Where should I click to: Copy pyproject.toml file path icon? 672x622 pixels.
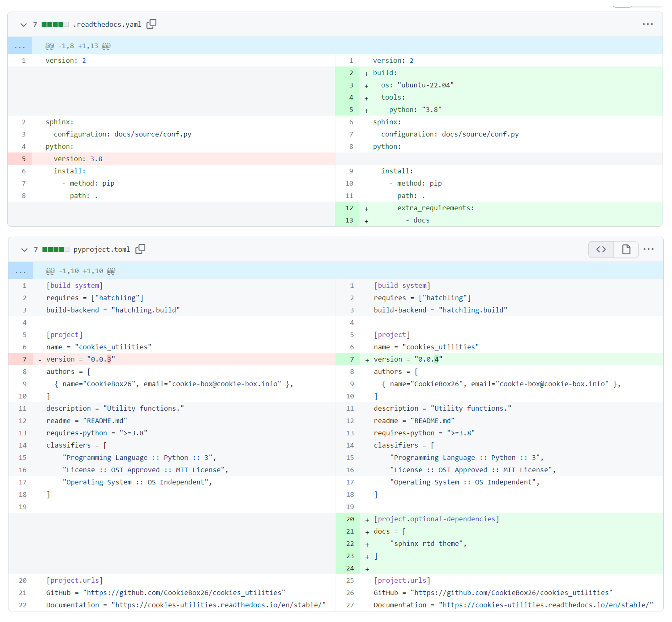pyautogui.click(x=140, y=249)
